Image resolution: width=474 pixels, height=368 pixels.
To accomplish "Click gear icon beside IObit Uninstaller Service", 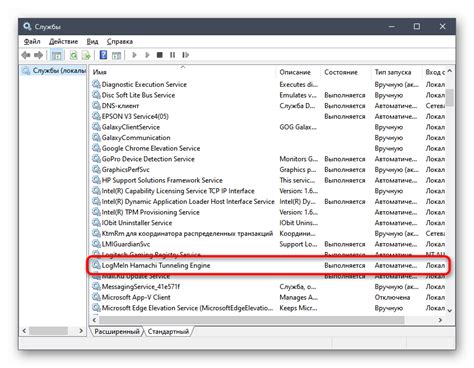I will coord(96,222).
